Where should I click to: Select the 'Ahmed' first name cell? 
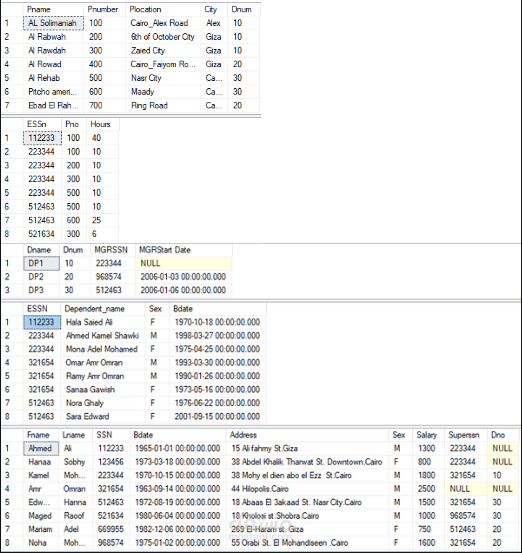41,449
